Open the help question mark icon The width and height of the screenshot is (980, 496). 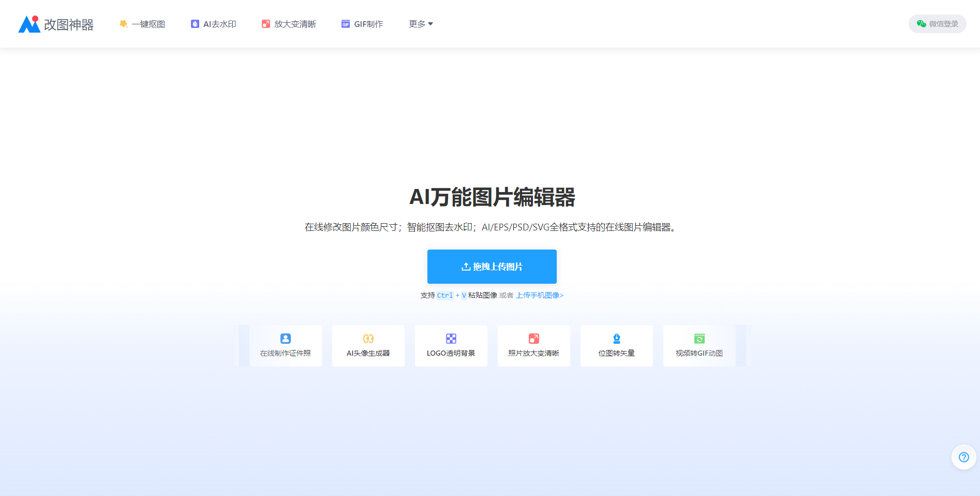pos(963,457)
